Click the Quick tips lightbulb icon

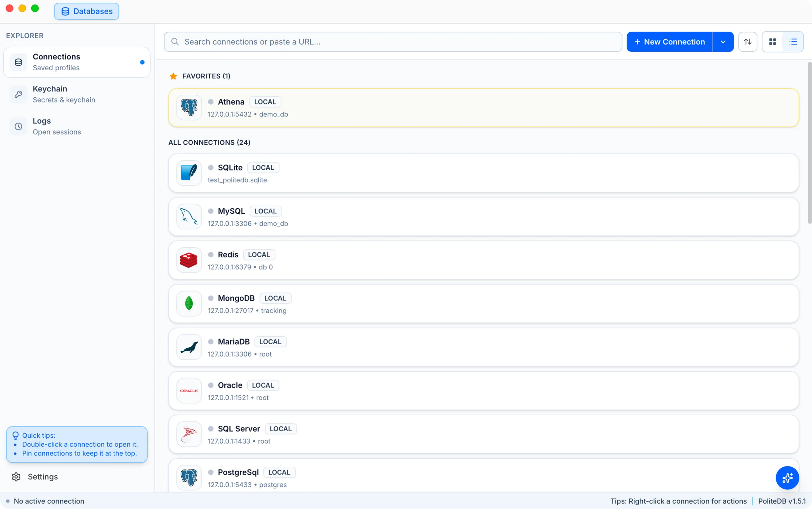(16, 435)
